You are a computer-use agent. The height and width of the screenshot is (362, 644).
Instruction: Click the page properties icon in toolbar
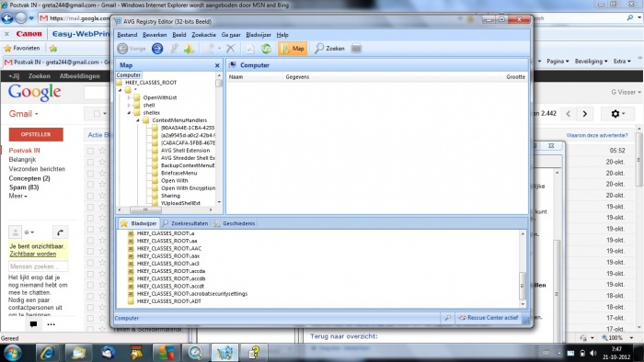250,49
